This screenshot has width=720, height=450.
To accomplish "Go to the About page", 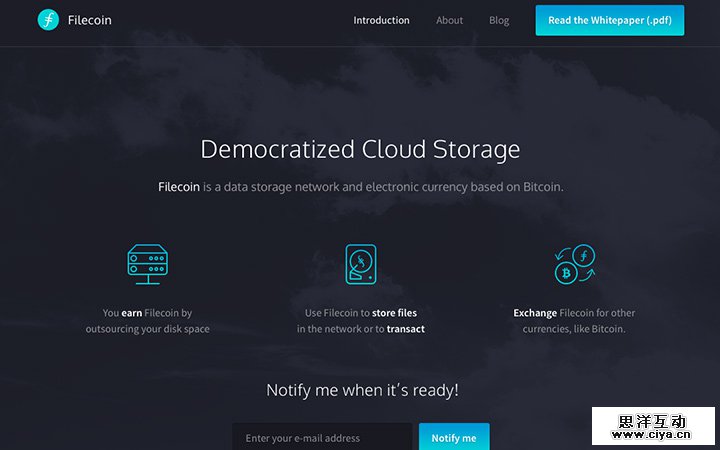I will 450,20.
